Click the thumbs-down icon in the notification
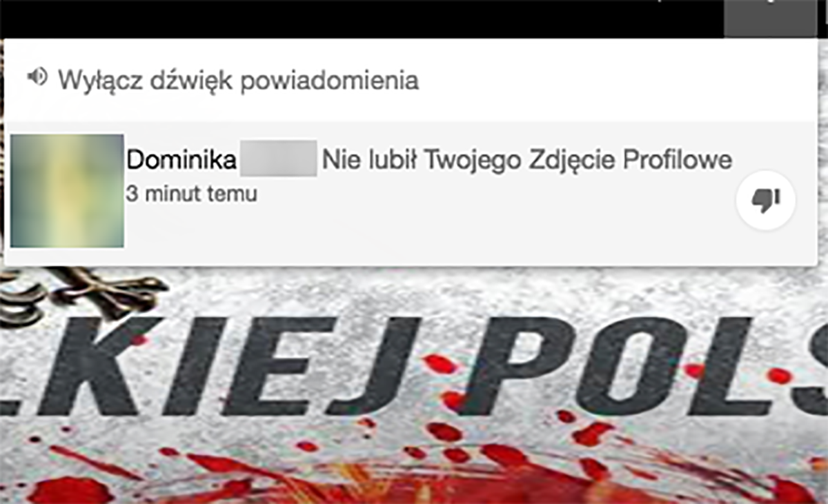The width and height of the screenshot is (828, 504). pos(766,200)
